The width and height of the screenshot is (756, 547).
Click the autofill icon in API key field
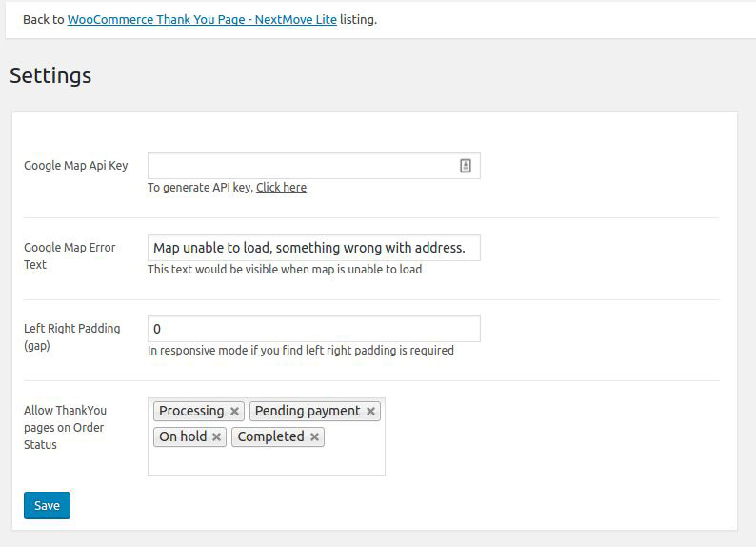coord(466,166)
